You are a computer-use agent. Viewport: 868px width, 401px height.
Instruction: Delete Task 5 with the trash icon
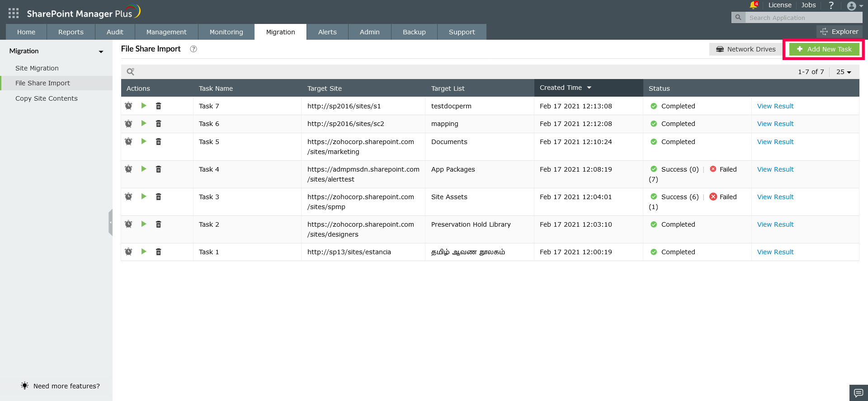coord(159,141)
